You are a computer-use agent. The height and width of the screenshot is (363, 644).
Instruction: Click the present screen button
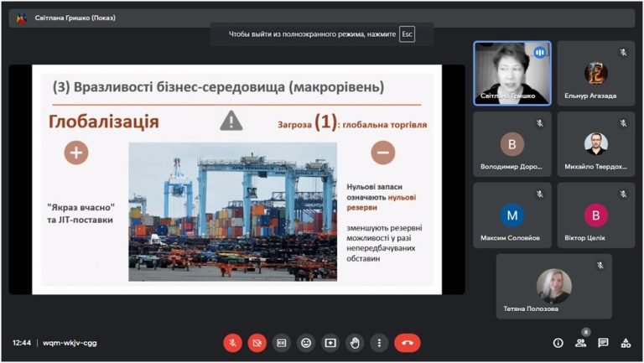point(330,343)
